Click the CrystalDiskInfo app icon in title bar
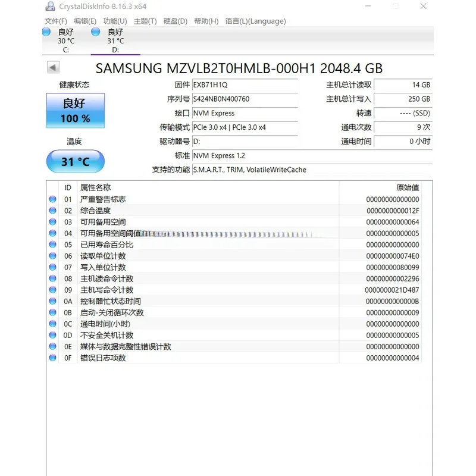The image size is (476, 476). click(50, 6)
